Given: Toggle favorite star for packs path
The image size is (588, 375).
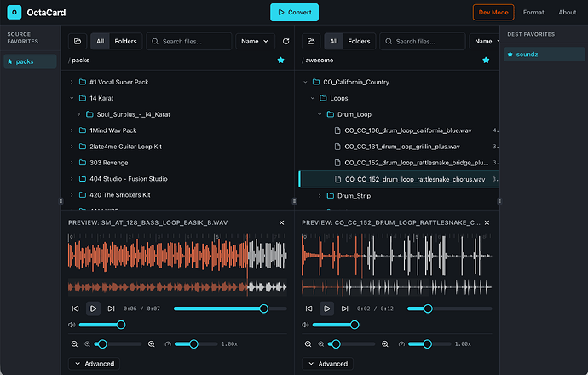Looking at the screenshot, I should [280, 61].
